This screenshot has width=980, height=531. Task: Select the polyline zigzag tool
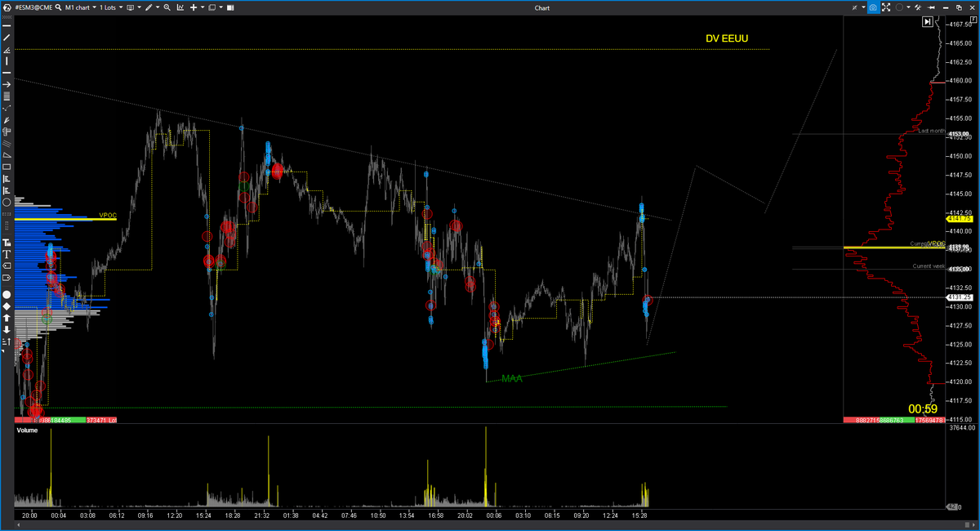[x=7, y=109]
